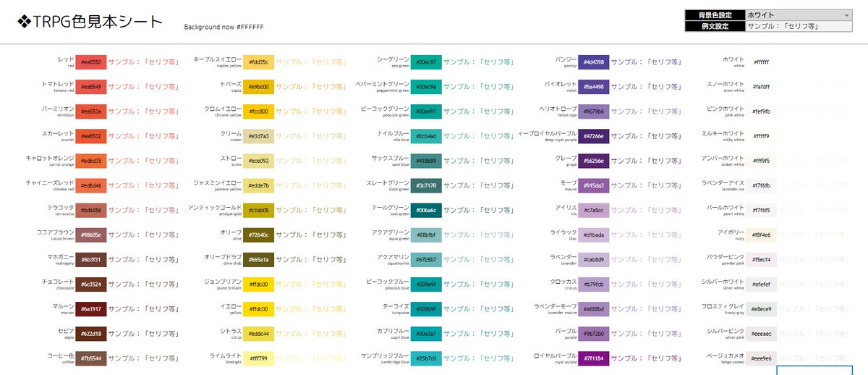Pick the ジョンブリアン row's #ffdc00 swatch
Screen dimensions: 868x375
coord(259,284)
